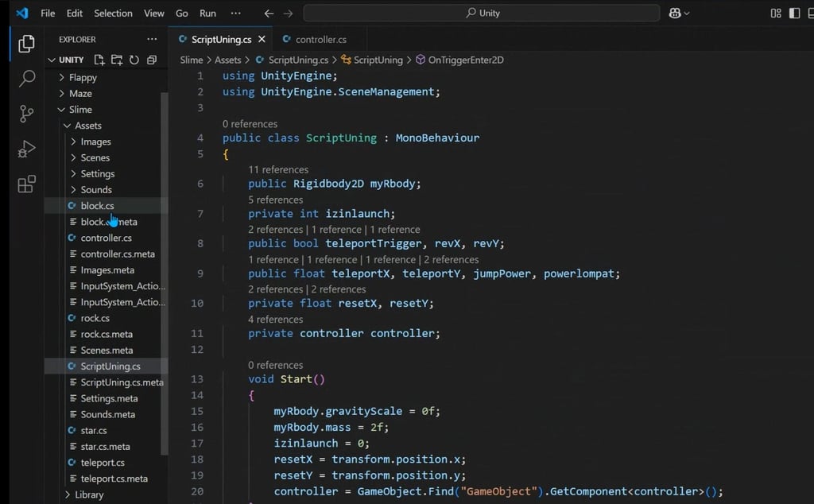
Task: Go forward with the right arrow
Action: pyautogui.click(x=288, y=13)
